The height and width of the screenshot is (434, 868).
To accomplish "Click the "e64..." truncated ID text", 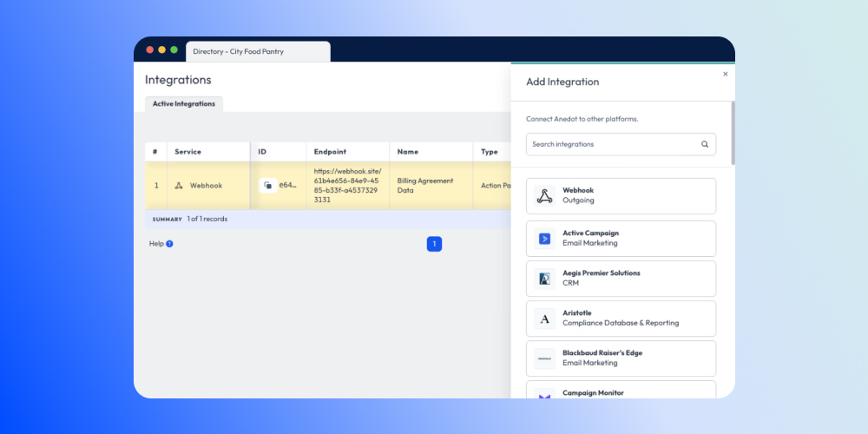I will pos(288,185).
